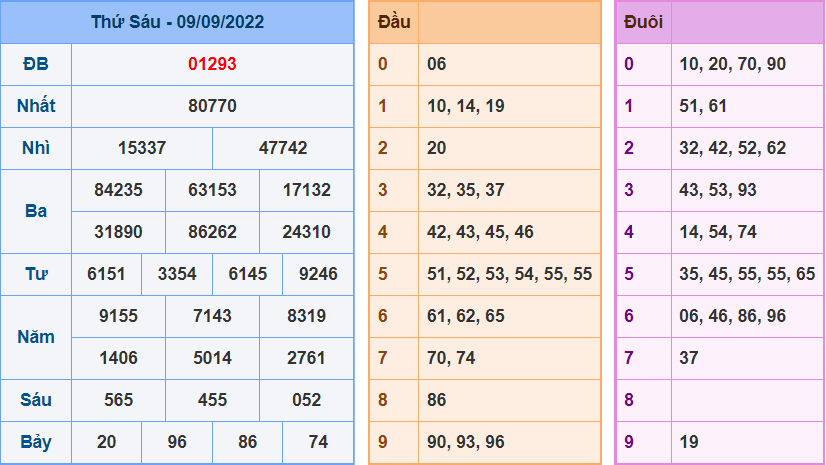This screenshot has width=826, height=465.
Task: Click the Ba number 17132
Action: 307,190
